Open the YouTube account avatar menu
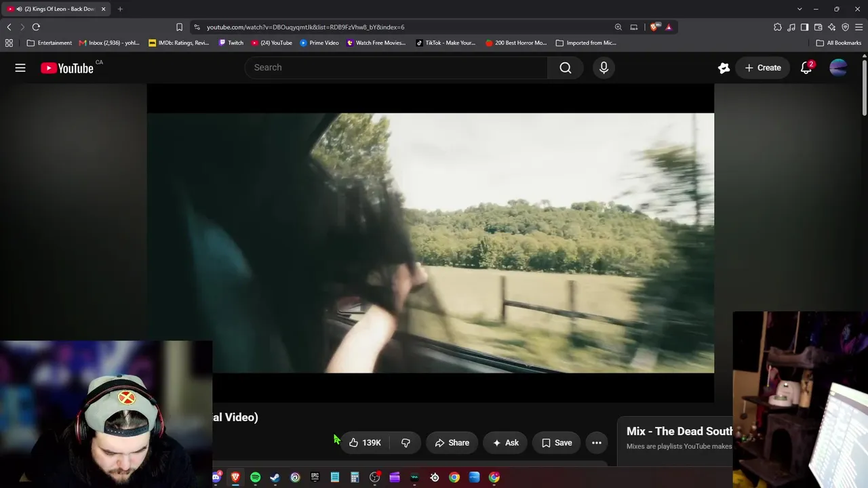Viewport: 868px width, 488px height. (x=838, y=68)
